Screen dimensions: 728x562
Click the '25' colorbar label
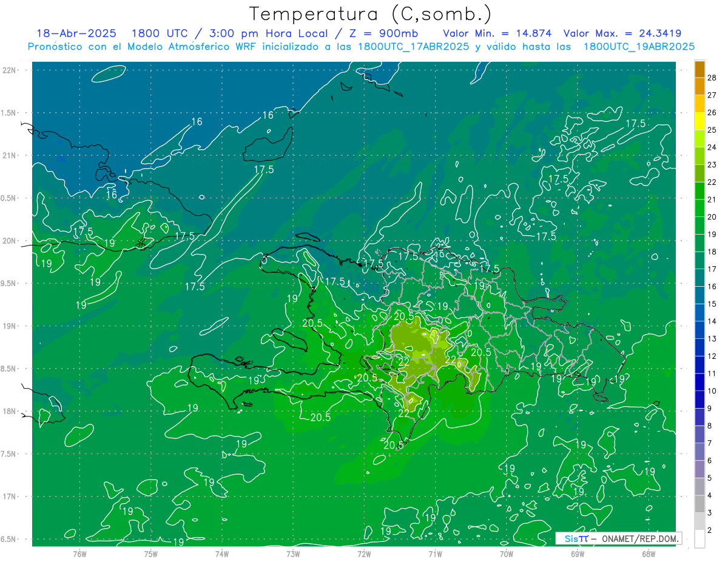pos(712,130)
